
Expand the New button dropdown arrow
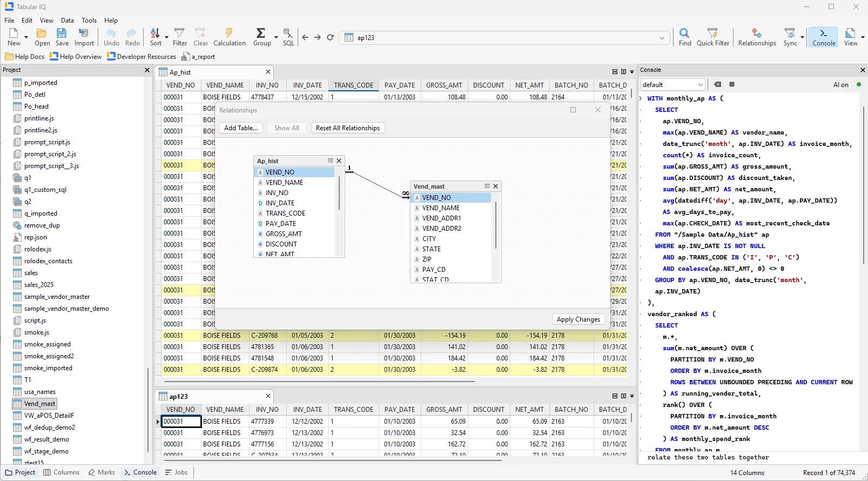pos(26,37)
